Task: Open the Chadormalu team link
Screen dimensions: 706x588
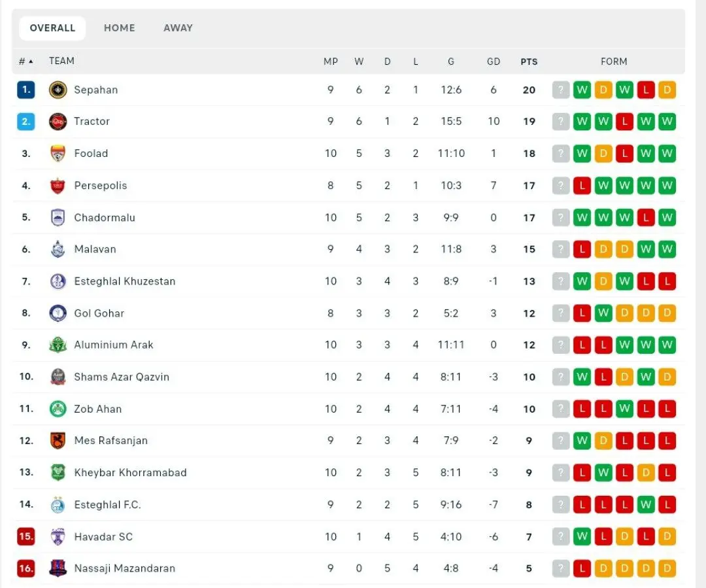Action: click(105, 218)
